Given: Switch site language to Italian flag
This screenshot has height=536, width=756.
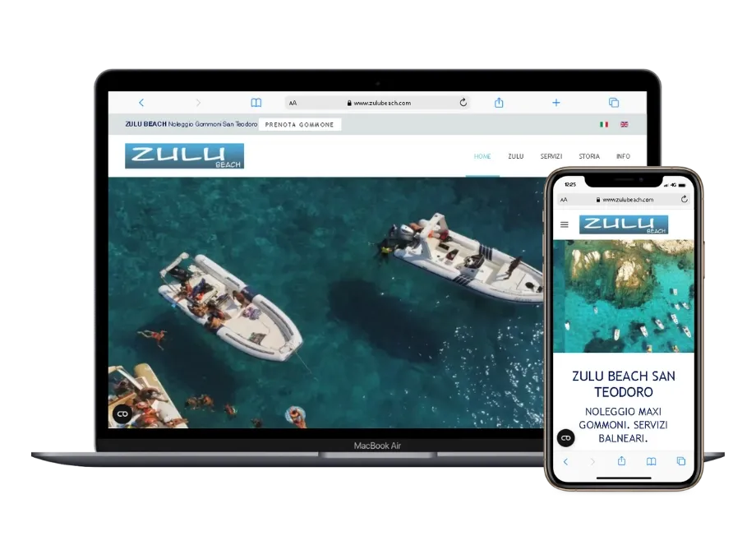Looking at the screenshot, I should coord(604,125).
